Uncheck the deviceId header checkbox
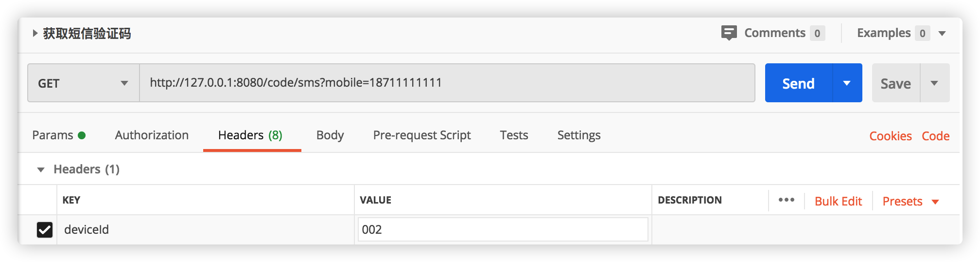This screenshot has height=262, width=980. pos(45,229)
